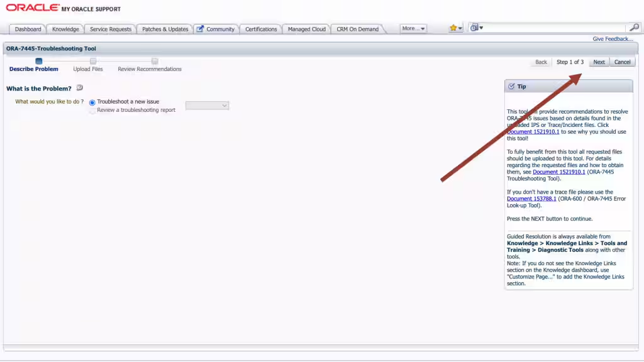The image size is (644, 362).
Task: Go to Service Requests tab
Action: (x=111, y=29)
